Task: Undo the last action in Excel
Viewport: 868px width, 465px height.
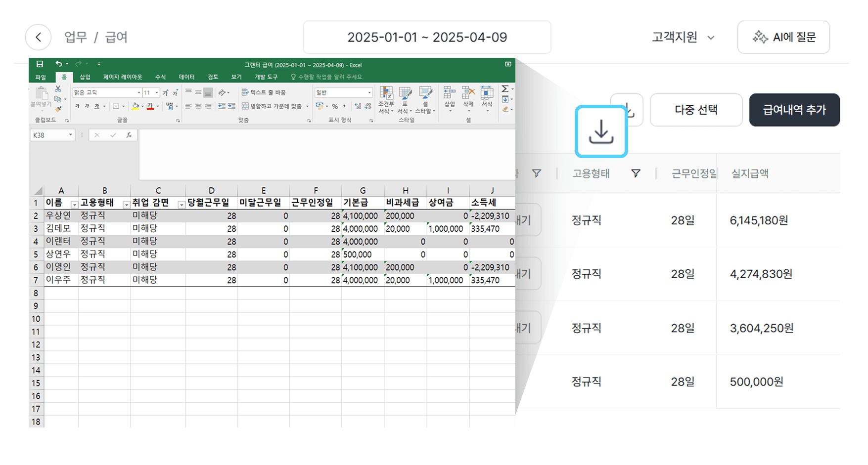Action: 59,64
